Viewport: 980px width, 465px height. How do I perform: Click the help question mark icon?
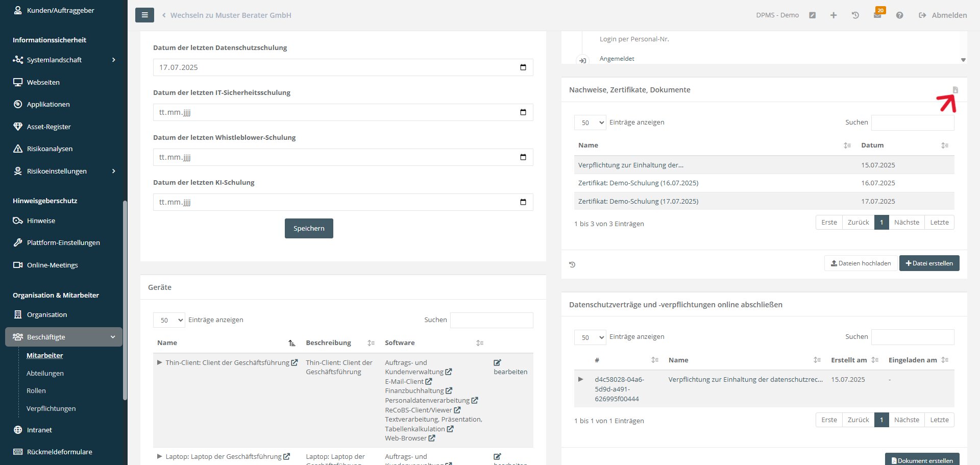pos(899,15)
